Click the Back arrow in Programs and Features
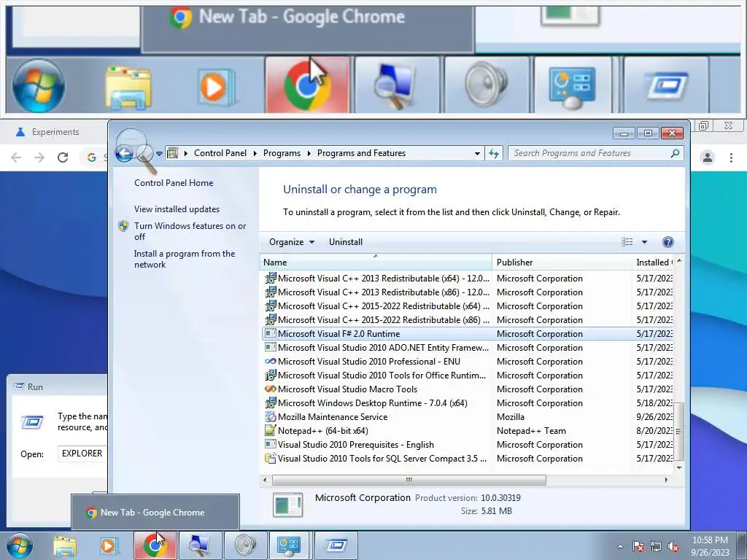The width and height of the screenshot is (747, 560). [x=124, y=153]
